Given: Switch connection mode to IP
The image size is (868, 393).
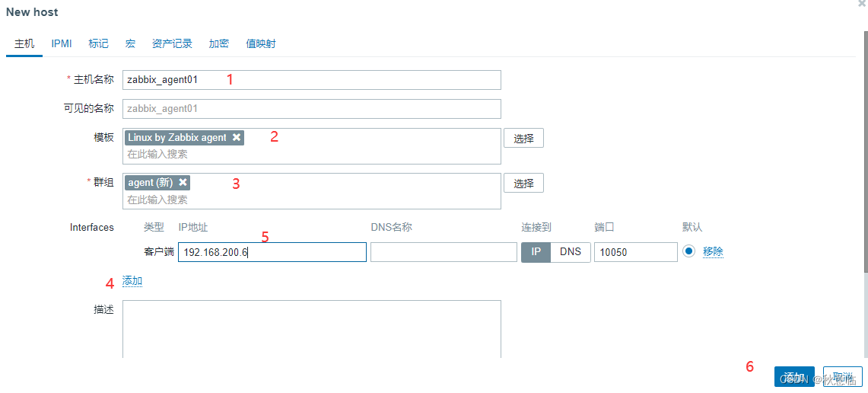Looking at the screenshot, I should [536, 251].
